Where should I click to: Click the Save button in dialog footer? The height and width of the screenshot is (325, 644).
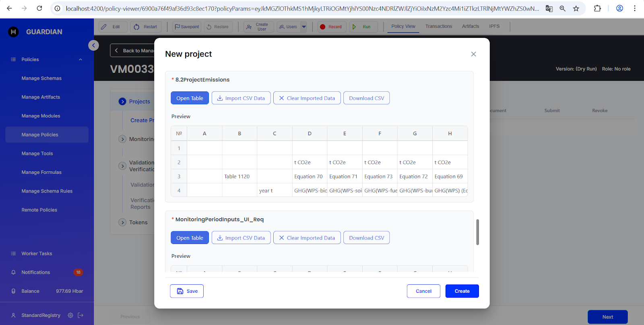[x=187, y=291]
